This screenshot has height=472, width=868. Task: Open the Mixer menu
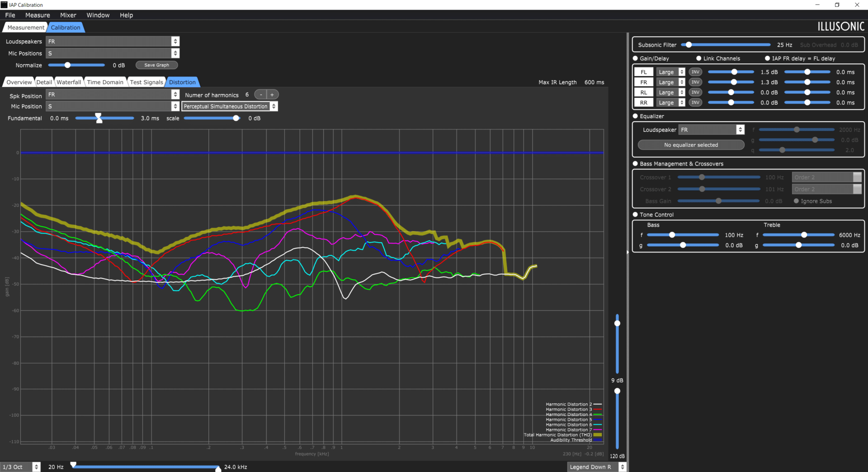point(68,15)
